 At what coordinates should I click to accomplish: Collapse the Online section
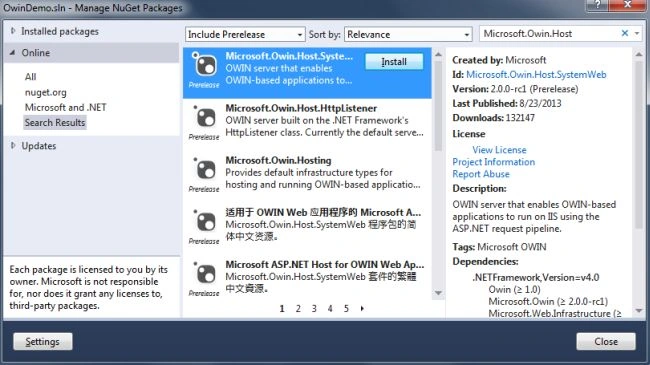point(13,53)
